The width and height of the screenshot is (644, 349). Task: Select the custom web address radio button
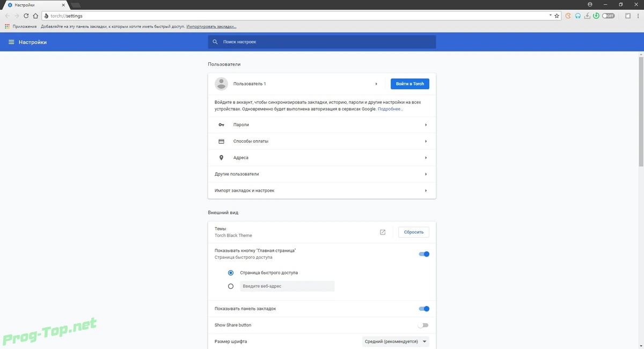click(231, 286)
